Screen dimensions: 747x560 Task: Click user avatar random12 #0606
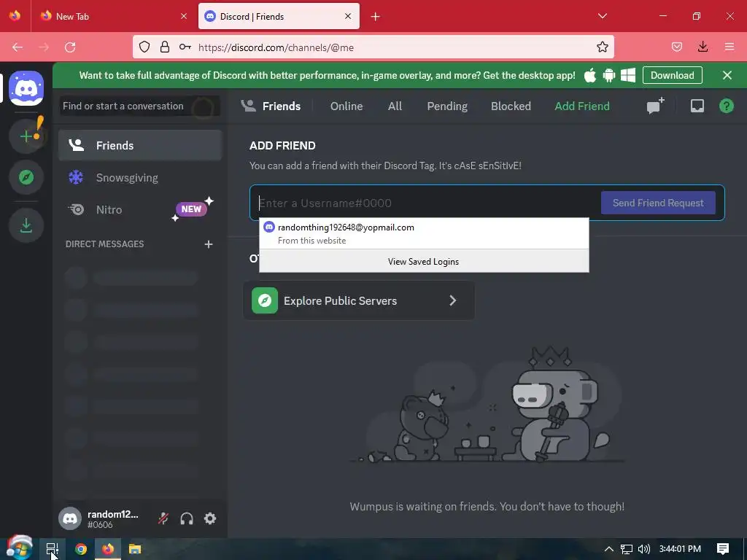click(70, 518)
